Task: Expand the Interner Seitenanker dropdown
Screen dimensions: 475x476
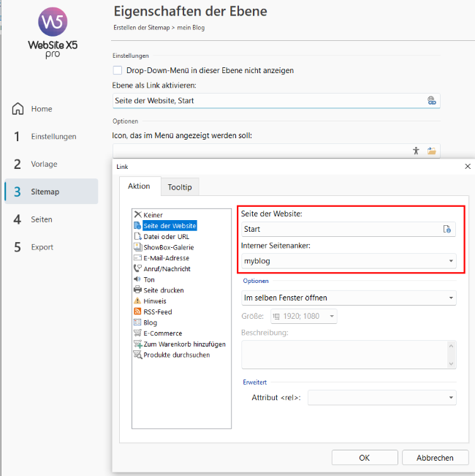Action: (451, 261)
